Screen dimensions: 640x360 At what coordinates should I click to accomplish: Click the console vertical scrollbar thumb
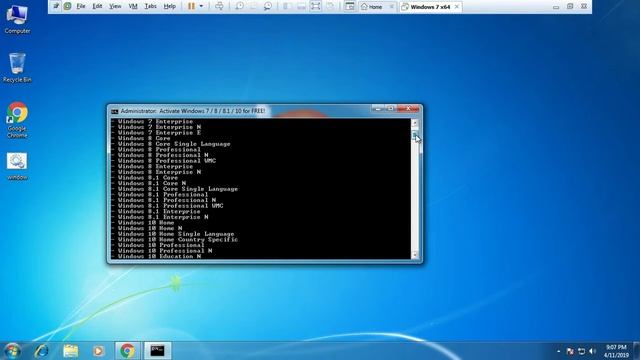click(415, 136)
